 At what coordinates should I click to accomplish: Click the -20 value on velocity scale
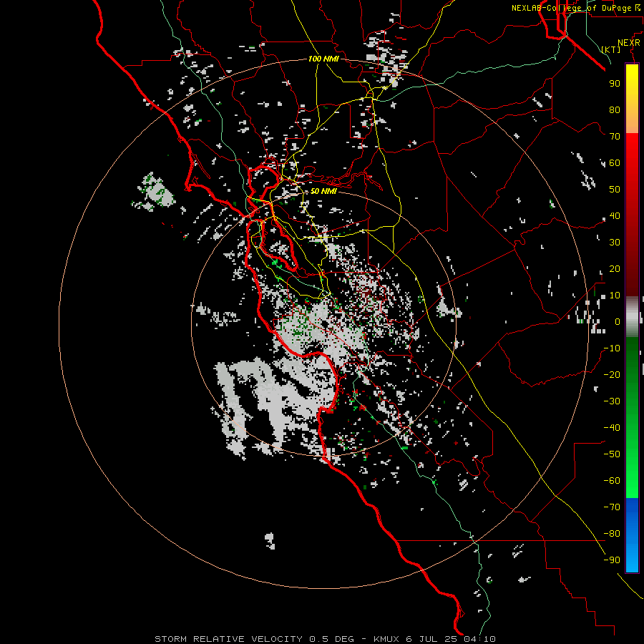point(612,374)
